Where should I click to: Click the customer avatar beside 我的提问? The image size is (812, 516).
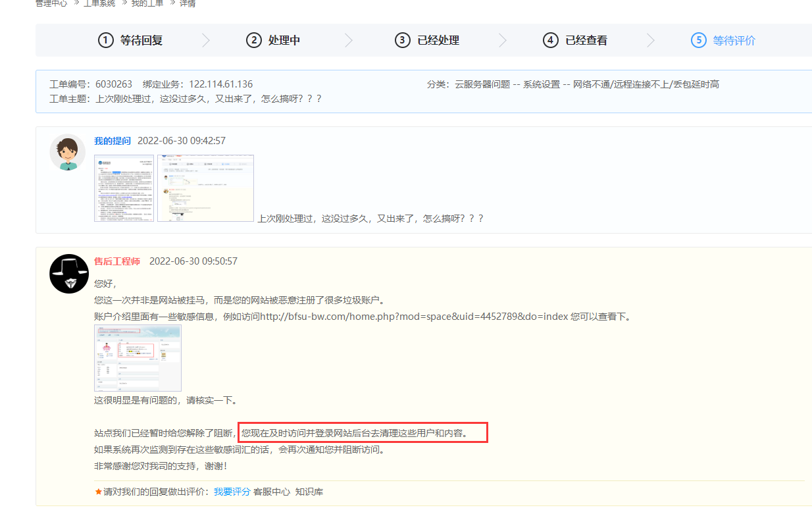[68, 152]
